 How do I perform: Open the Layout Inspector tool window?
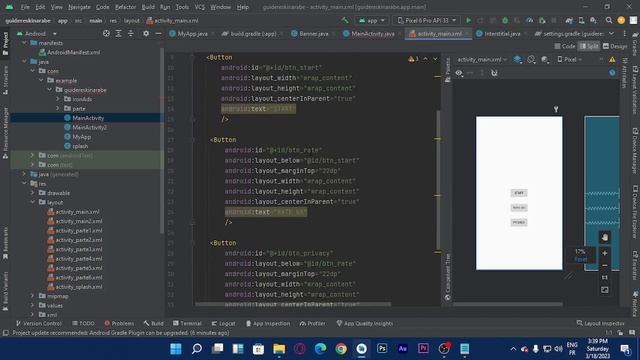pos(600,323)
